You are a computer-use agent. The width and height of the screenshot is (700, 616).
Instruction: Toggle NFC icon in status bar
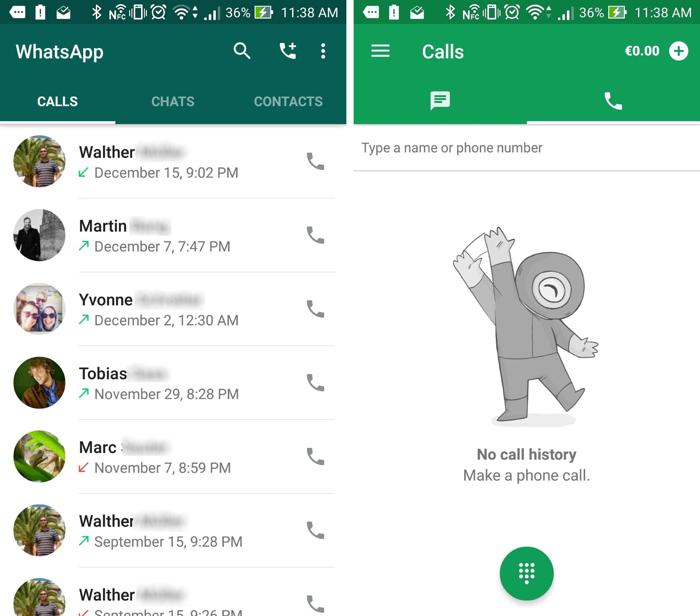click(x=117, y=11)
